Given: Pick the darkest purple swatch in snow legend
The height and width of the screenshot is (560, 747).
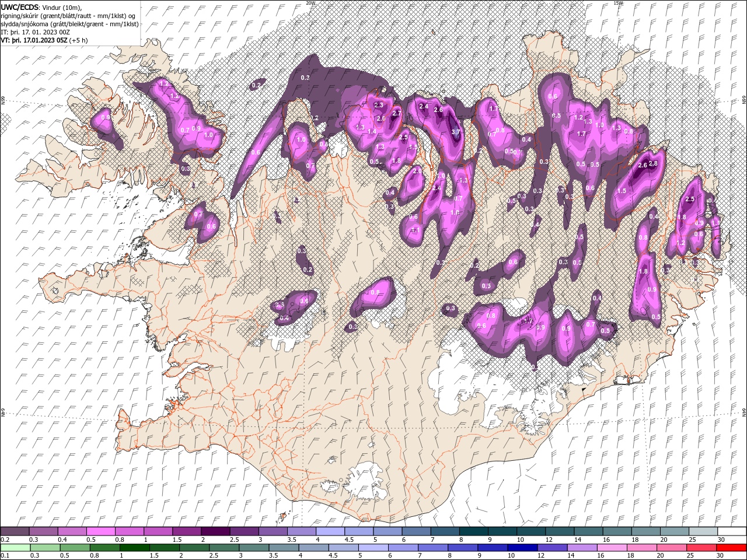Looking at the screenshot, I should click(x=215, y=531).
